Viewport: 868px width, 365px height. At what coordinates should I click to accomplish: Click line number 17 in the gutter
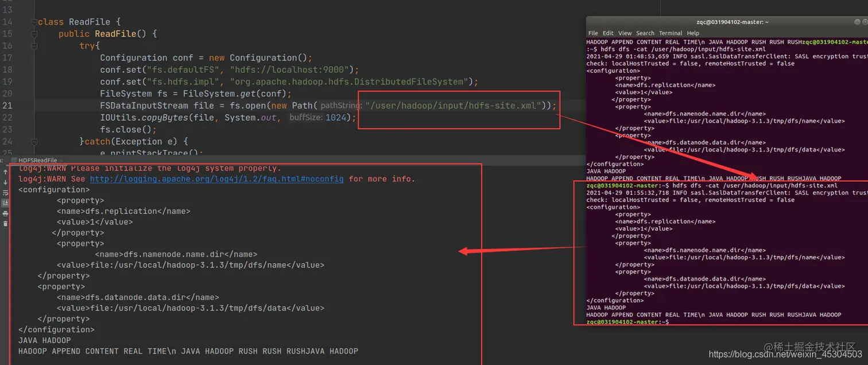pyautogui.click(x=7, y=58)
